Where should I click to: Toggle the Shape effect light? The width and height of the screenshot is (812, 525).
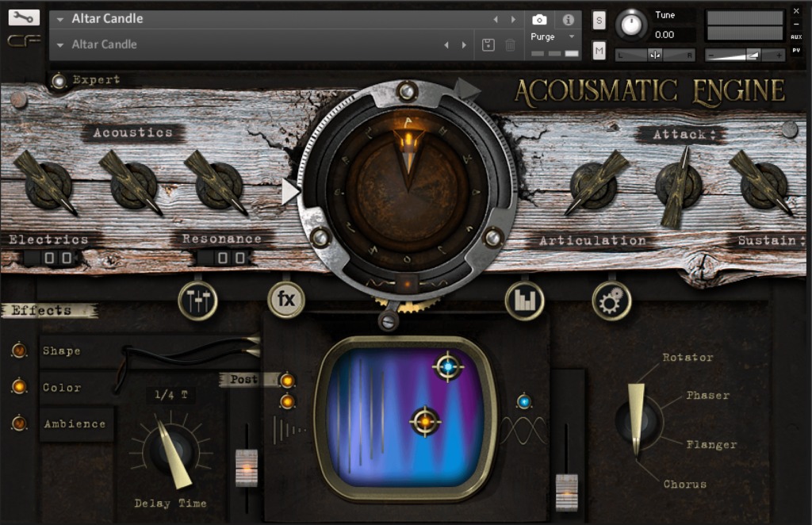[x=19, y=350]
